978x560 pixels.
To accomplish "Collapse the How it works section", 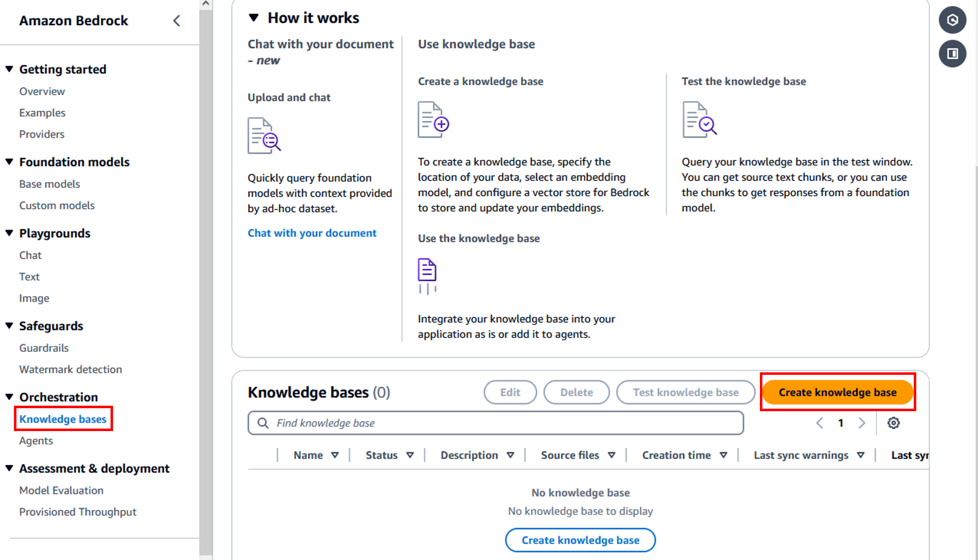I will (254, 18).
